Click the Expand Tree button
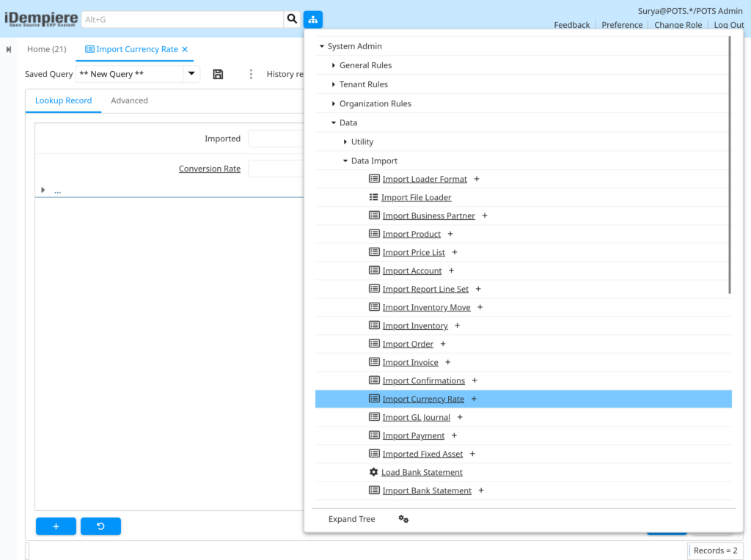Image resolution: width=751 pixels, height=560 pixels. click(351, 519)
